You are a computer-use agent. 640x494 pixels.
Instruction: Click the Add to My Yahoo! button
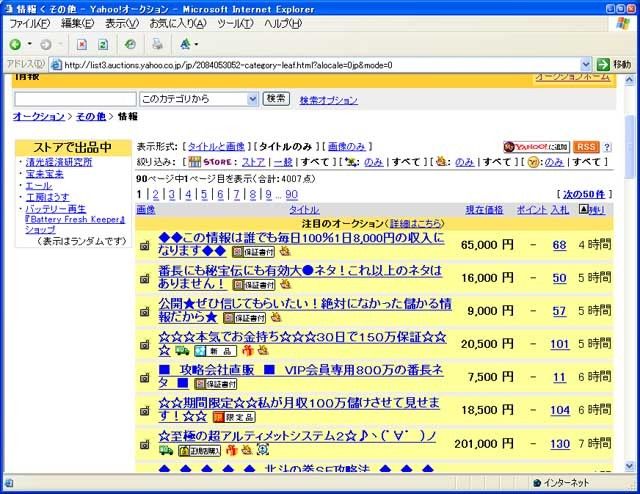coord(536,147)
